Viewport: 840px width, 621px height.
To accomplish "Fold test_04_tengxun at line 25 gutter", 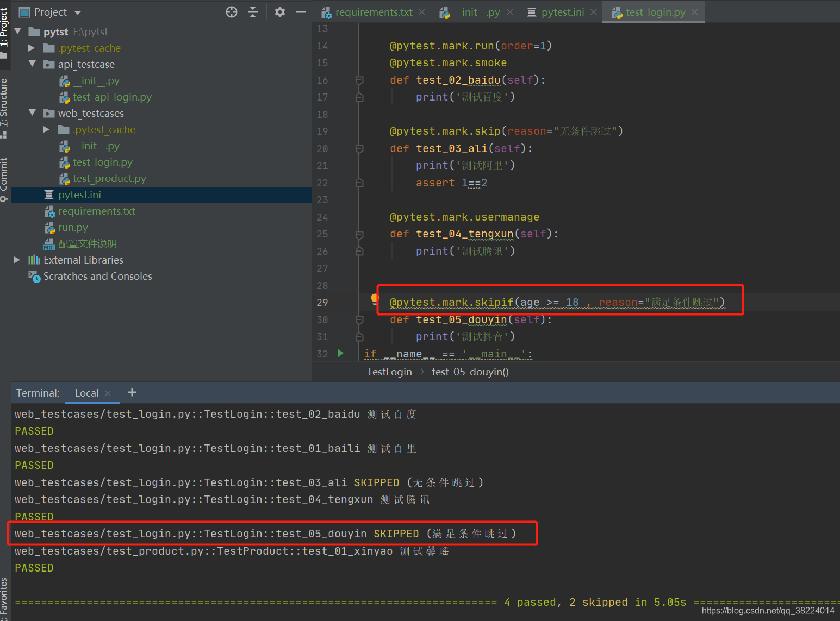I will coord(359,234).
